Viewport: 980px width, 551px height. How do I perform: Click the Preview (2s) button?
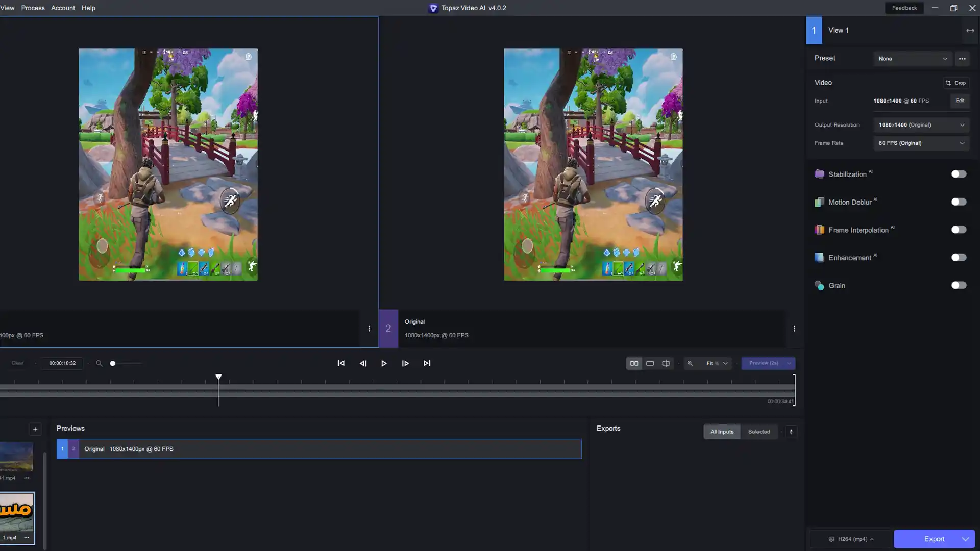pyautogui.click(x=763, y=363)
